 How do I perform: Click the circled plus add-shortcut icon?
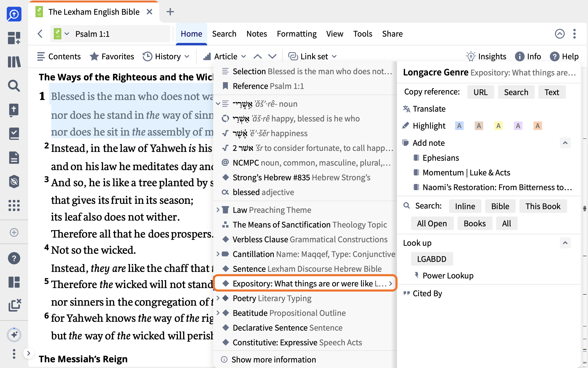click(14, 232)
